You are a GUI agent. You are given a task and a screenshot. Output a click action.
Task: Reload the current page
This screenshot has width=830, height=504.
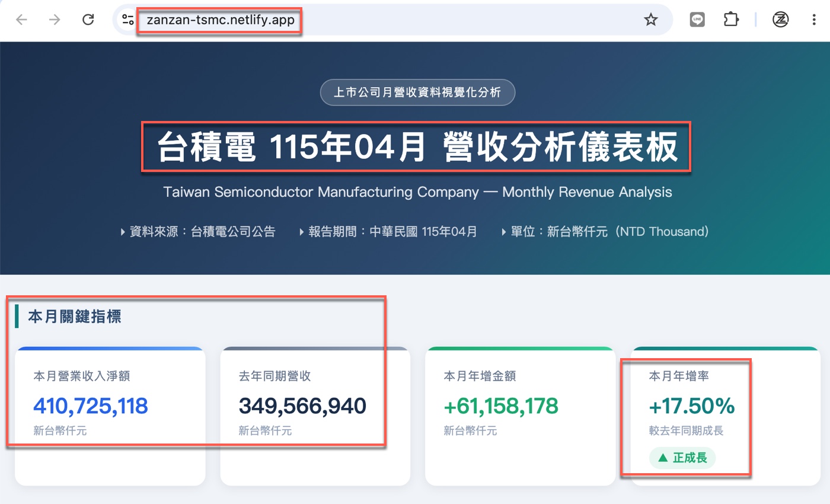(x=88, y=20)
